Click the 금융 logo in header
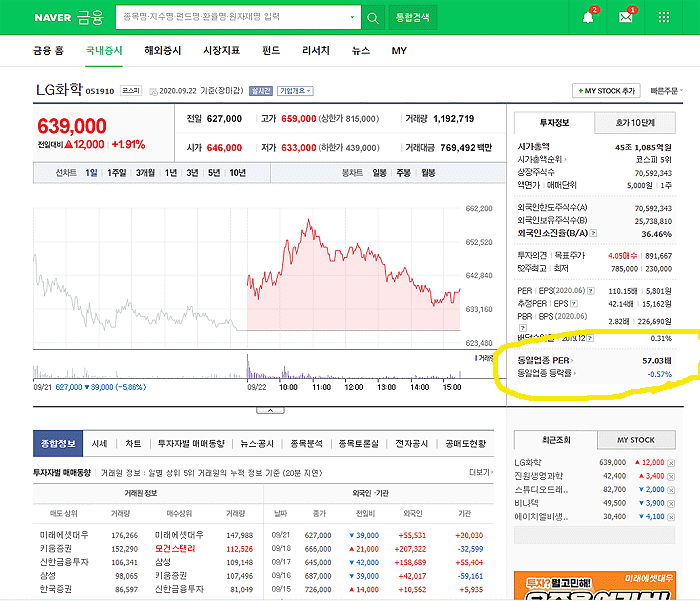Image resolution: width=700 pixels, height=601 pixels. pyautogui.click(x=91, y=17)
